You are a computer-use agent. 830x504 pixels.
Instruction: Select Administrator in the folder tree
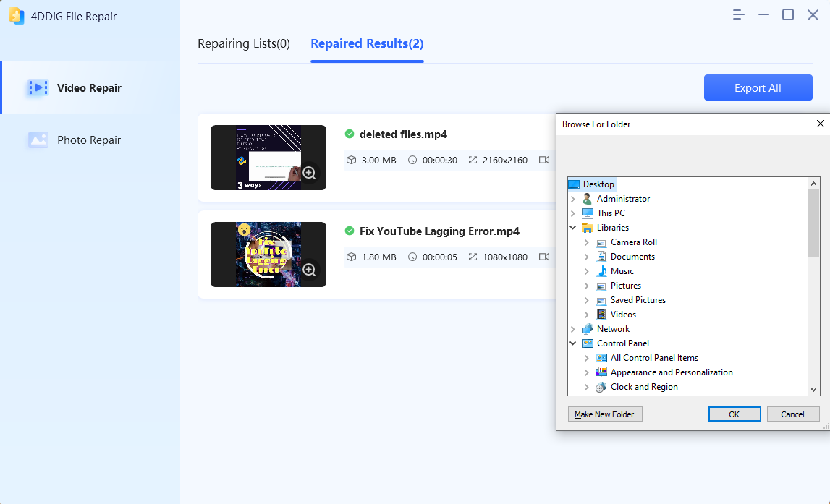(x=623, y=199)
